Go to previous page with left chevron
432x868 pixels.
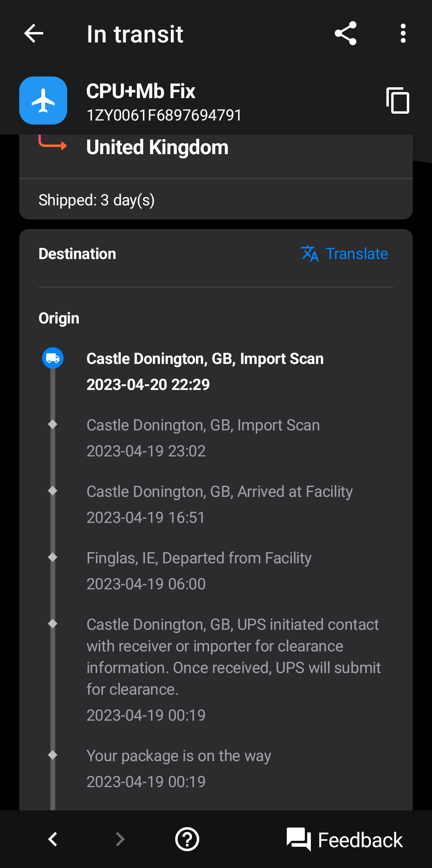[x=52, y=839]
